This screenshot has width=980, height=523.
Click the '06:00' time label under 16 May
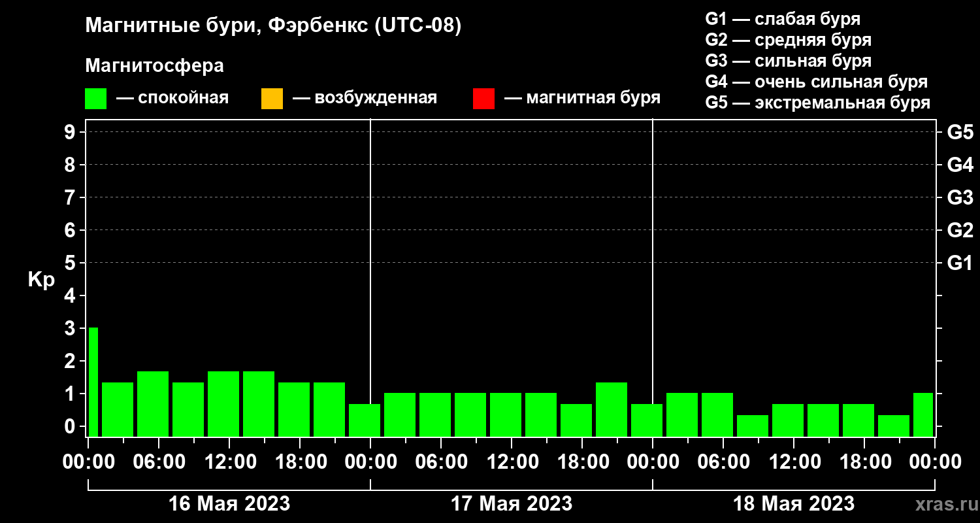159,462
